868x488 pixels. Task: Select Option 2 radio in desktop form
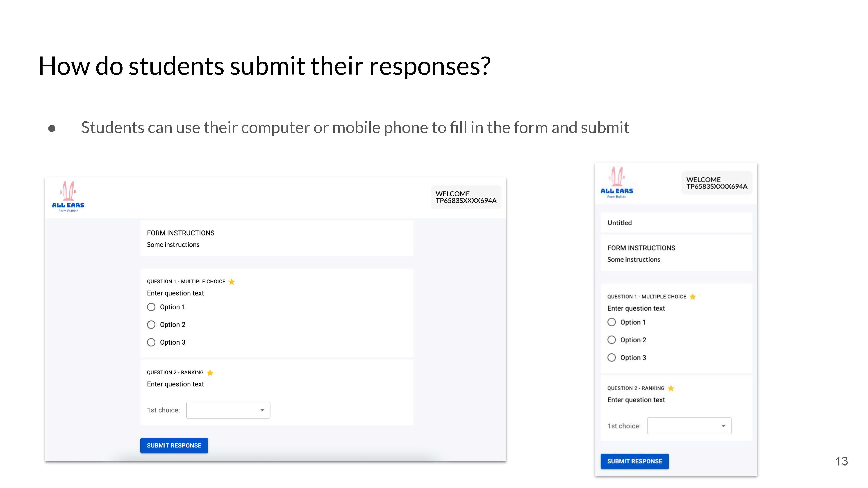(x=151, y=325)
